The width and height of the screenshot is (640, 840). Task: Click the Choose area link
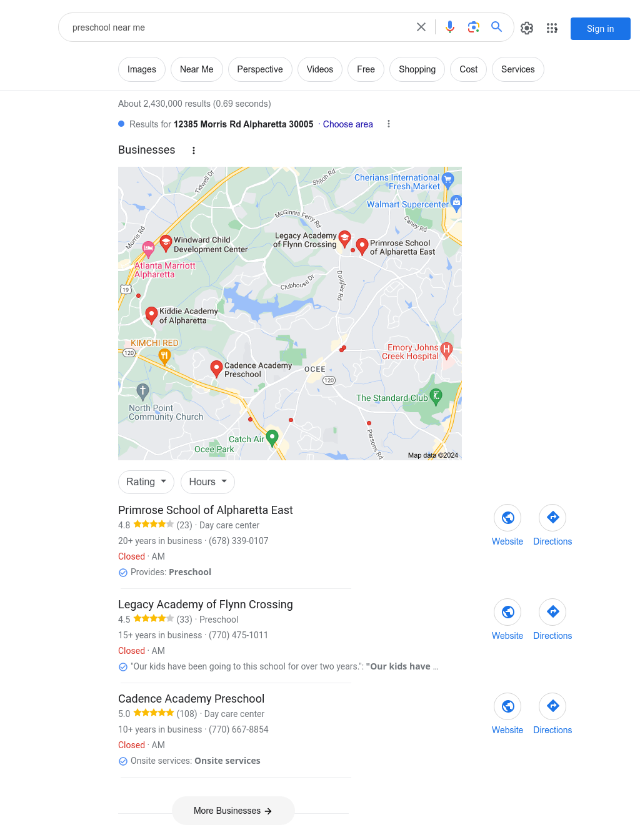[348, 124]
